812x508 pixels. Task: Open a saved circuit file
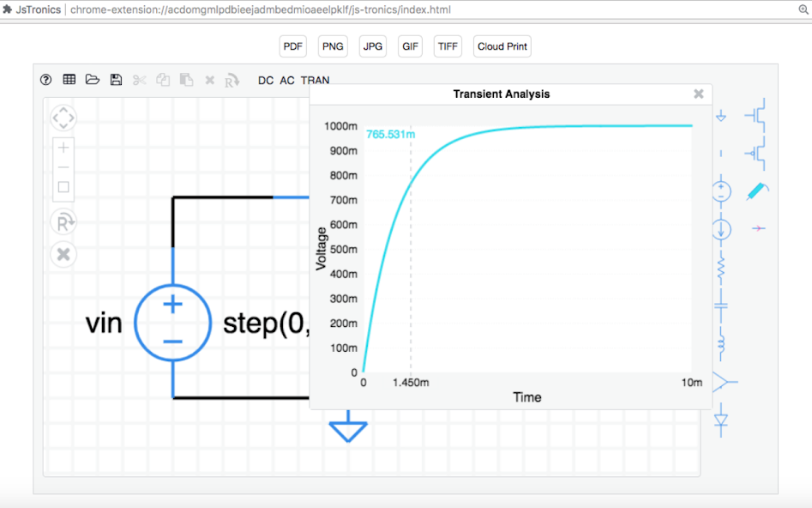point(92,79)
